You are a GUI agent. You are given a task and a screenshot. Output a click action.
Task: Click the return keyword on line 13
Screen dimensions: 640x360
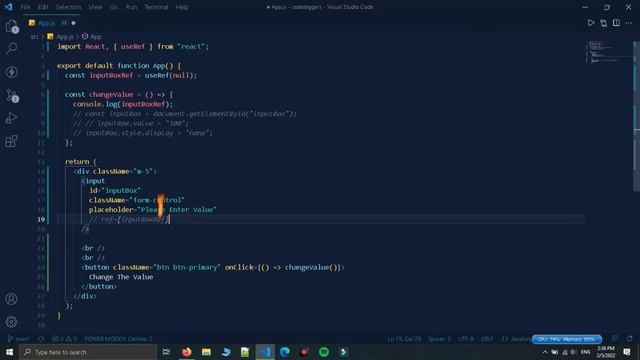(77, 162)
